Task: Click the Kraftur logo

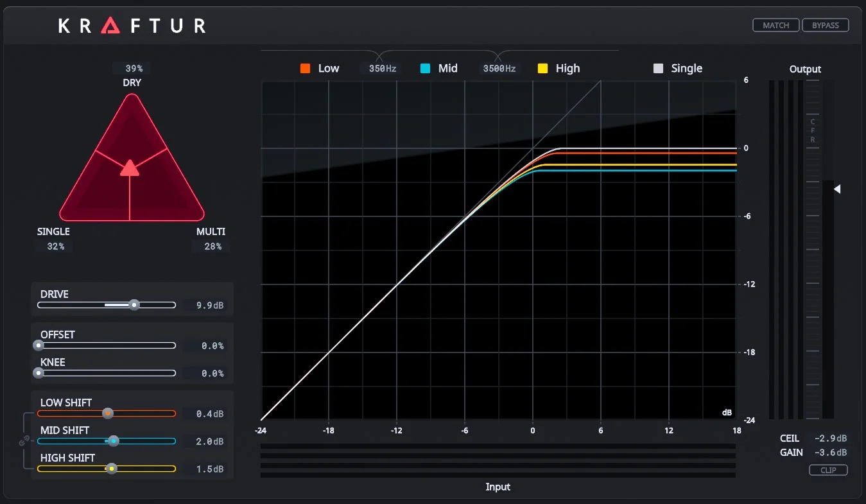Action: click(132, 26)
